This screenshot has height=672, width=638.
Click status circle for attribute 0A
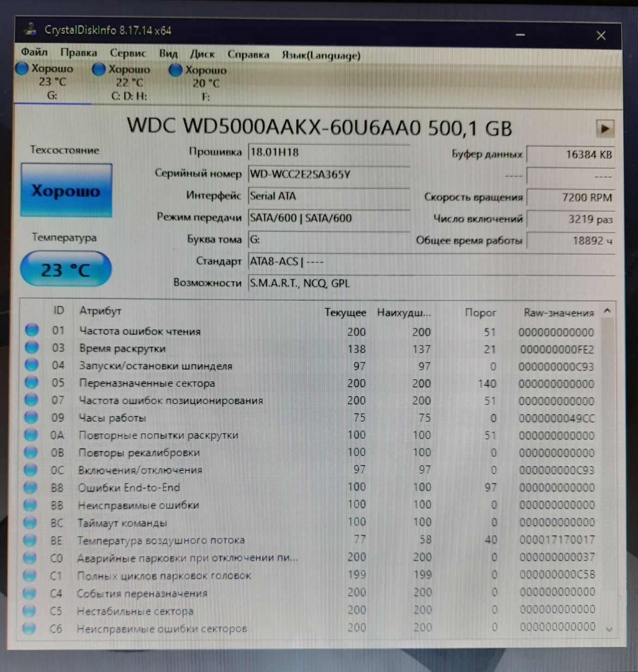[30, 434]
